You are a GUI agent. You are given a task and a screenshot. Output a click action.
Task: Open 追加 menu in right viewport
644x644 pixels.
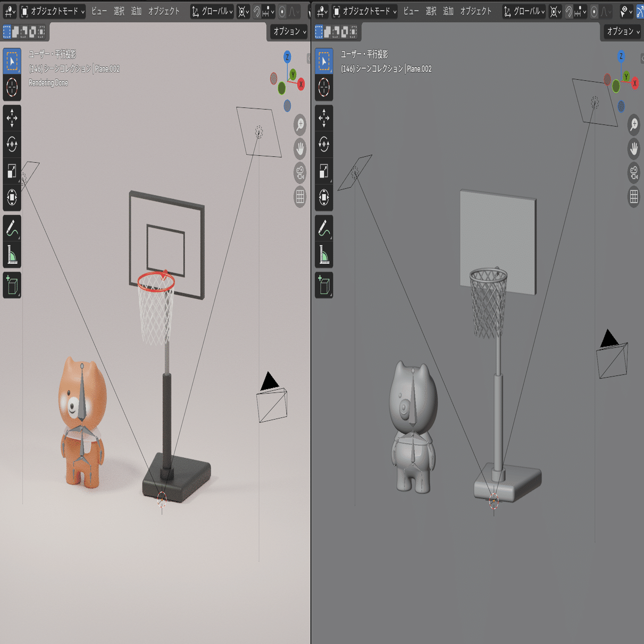coord(448,11)
